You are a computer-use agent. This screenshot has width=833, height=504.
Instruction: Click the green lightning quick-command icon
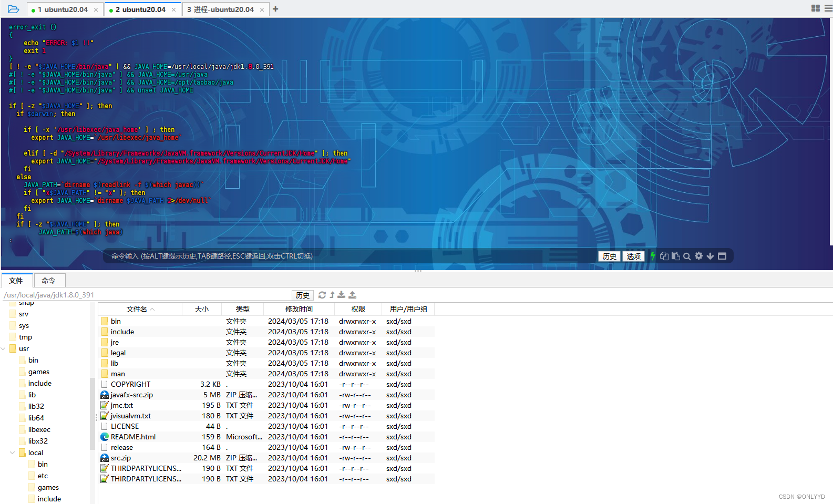coord(653,256)
